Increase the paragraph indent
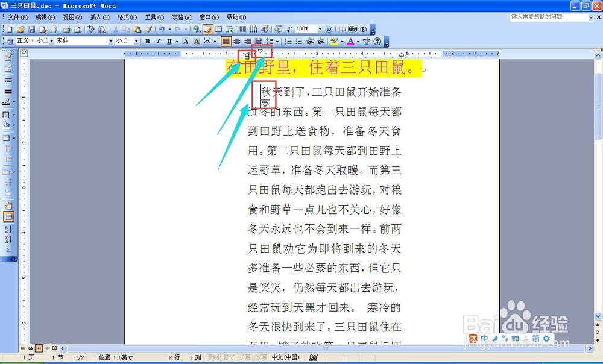The height and width of the screenshot is (364, 603). coord(321,41)
